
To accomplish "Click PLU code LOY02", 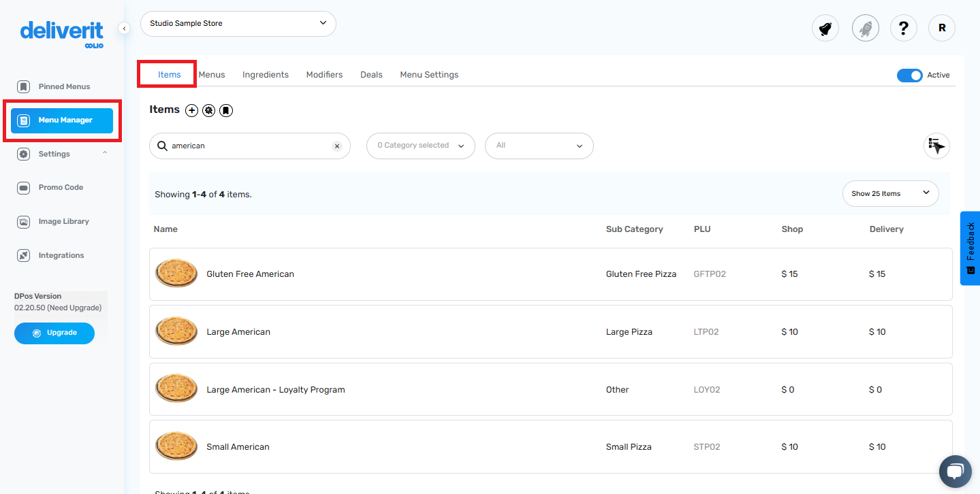I will 707,390.
